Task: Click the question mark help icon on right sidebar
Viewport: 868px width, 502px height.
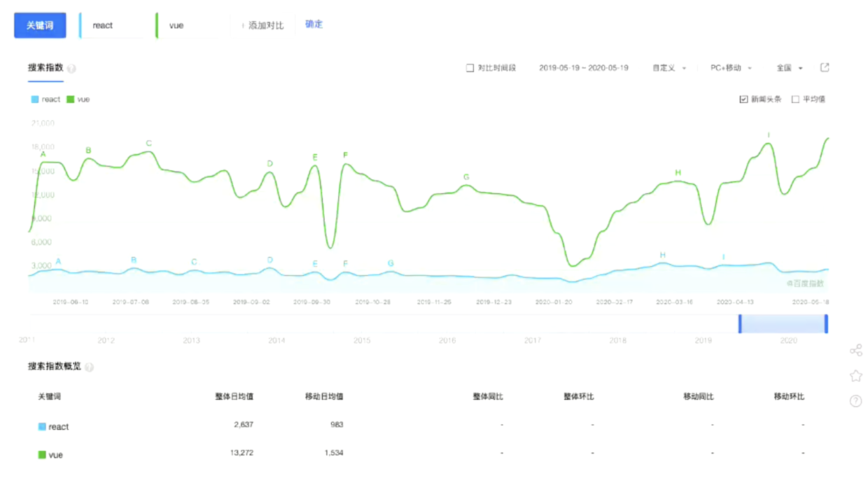Action: click(x=855, y=401)
